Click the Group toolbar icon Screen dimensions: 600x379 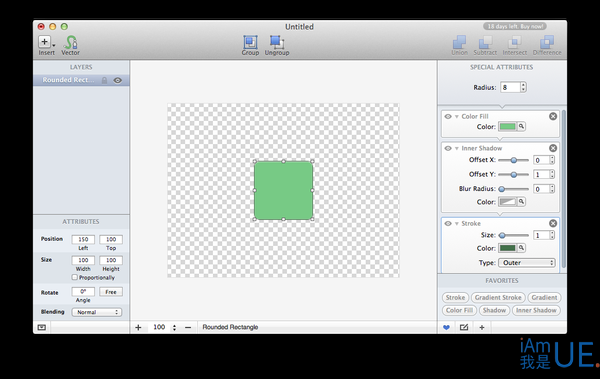click(x=250, y=45)
